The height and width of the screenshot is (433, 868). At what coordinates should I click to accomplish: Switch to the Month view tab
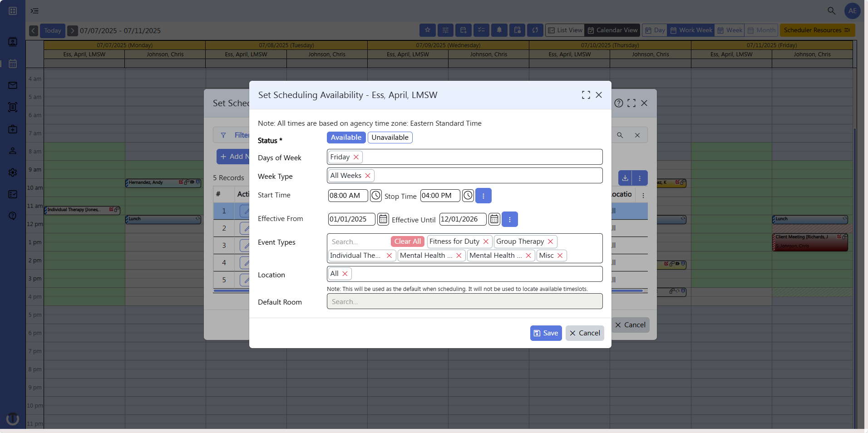coord(761,30)
